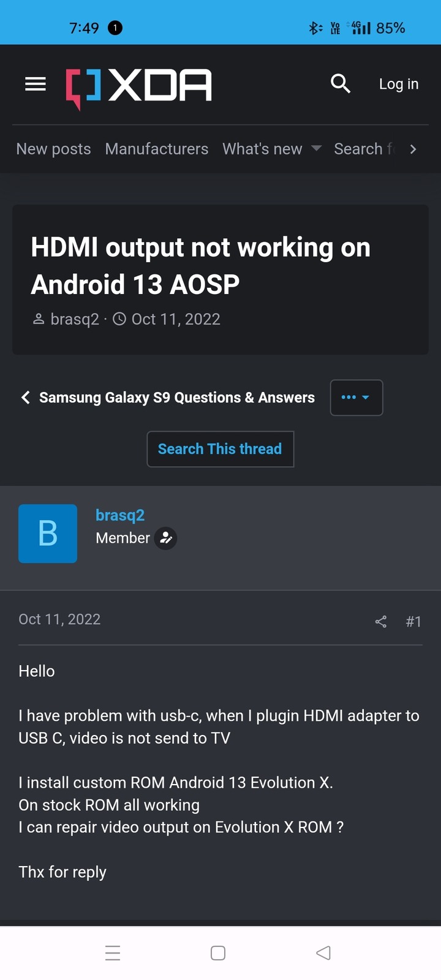Screen dimensions: 441x980
Task: Click the back chevron beside Samsung Galaxy S9
Action: pos(26,398)
